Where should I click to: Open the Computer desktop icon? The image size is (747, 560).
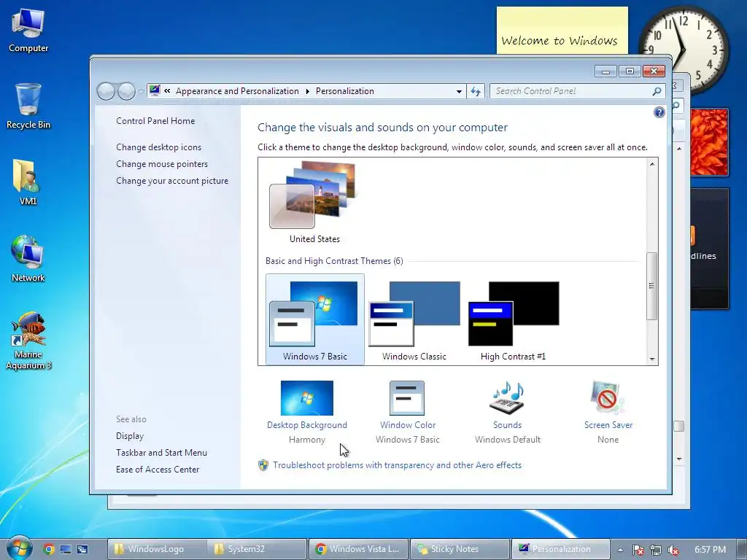click(28, 31)
